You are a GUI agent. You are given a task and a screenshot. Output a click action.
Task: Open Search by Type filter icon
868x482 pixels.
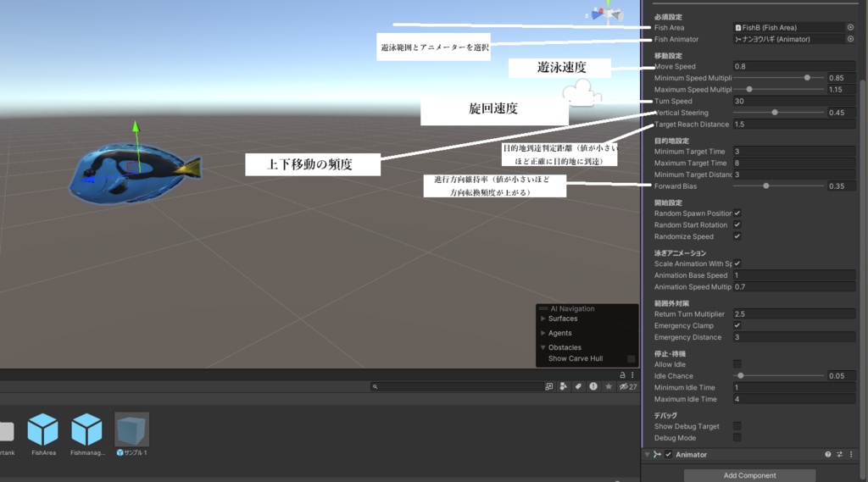(564, 386)
